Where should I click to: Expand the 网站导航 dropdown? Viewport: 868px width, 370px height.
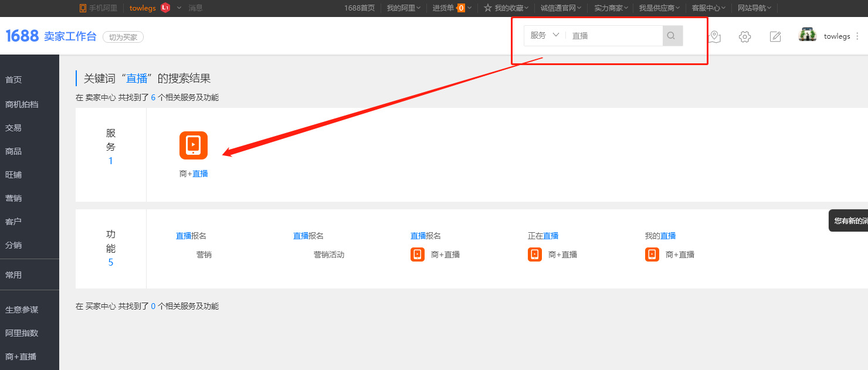coord(769,8)
